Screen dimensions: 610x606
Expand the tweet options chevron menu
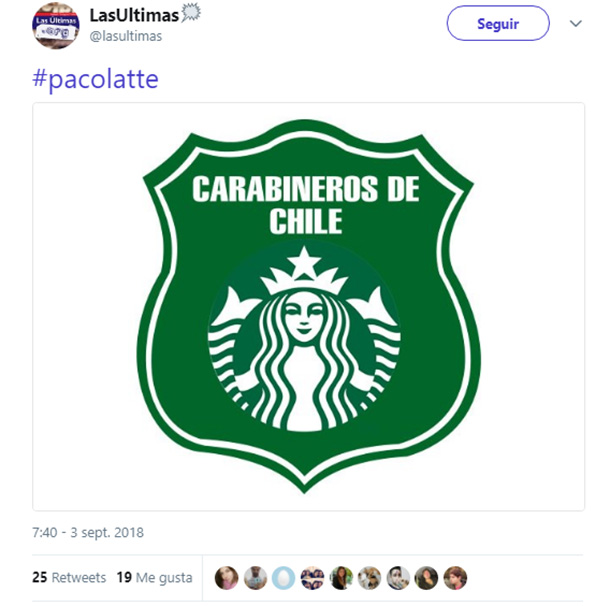click(x=576, y=23)
